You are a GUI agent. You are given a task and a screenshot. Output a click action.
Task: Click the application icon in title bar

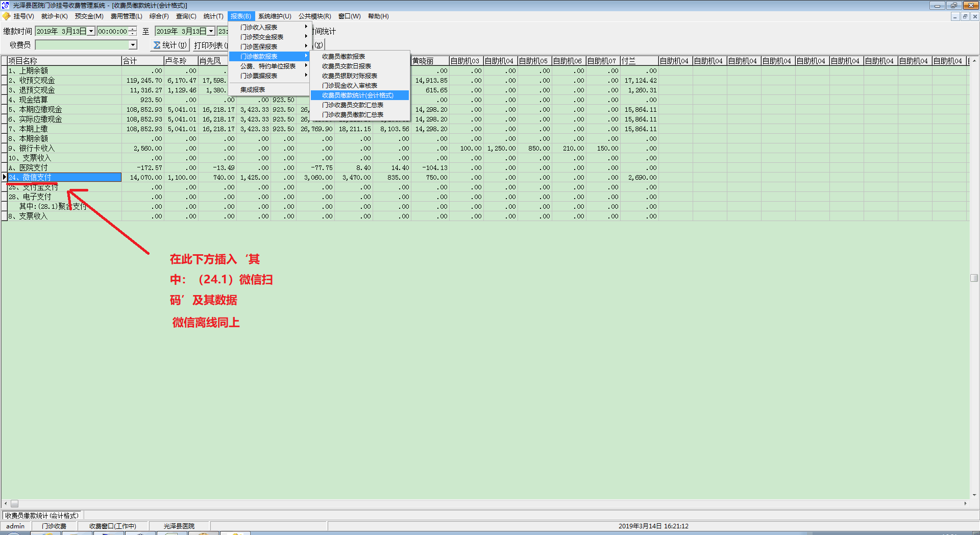coord(6,5)
